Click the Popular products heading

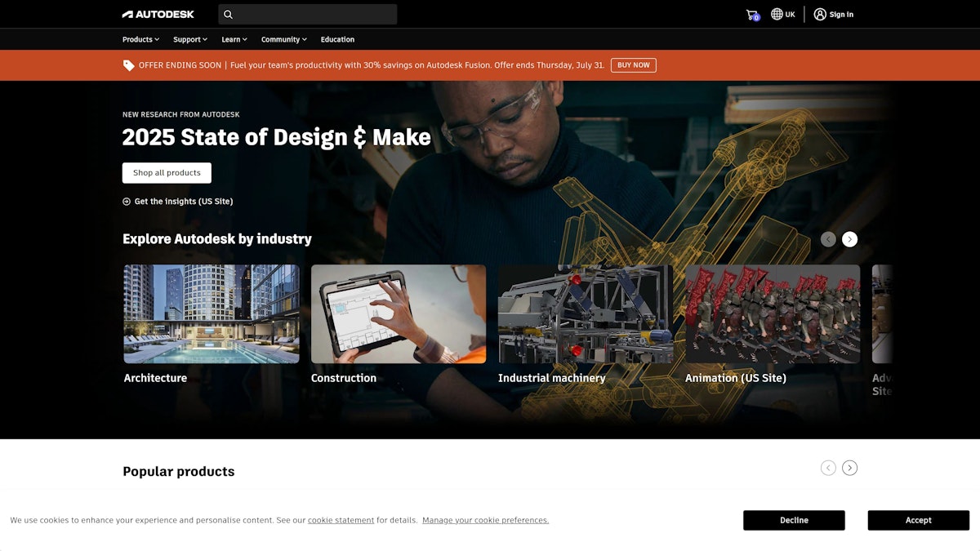[179, 472]
